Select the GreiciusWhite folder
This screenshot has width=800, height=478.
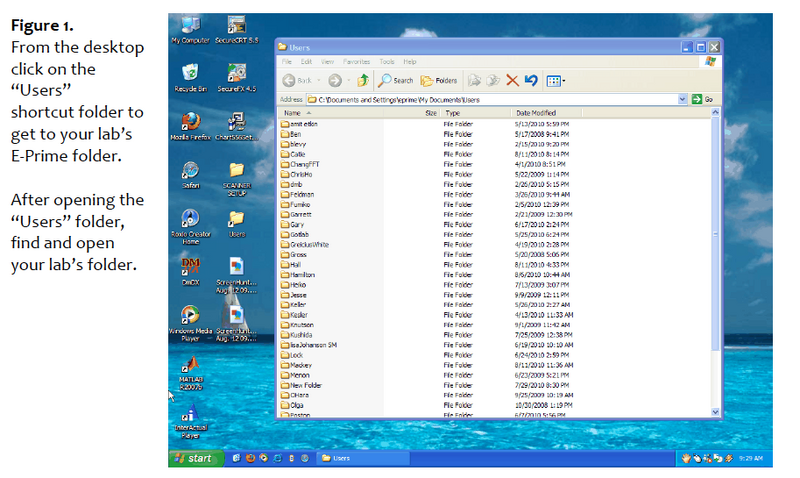click(x=305, y=244)
